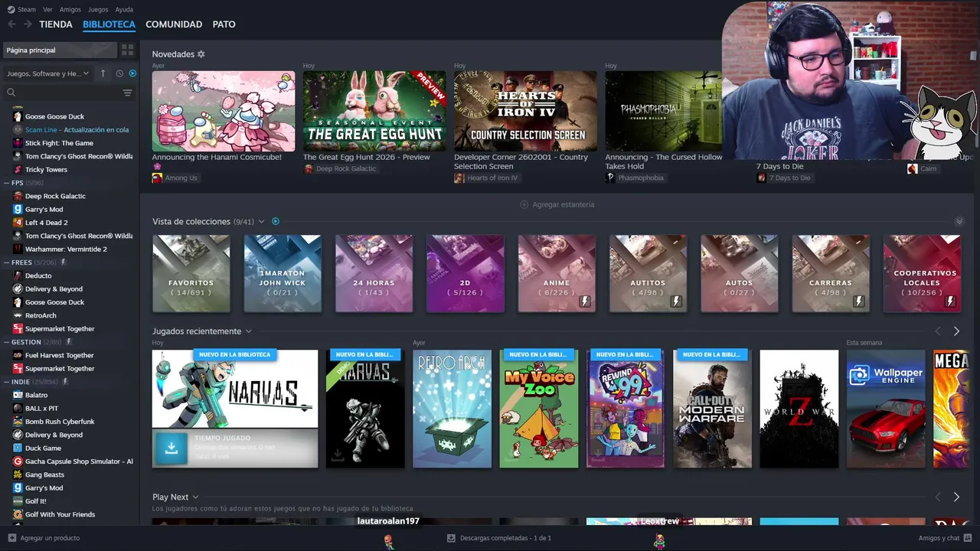The width and height of the screenshot is (980, 551).
Task: Collapse the GESTION category in sidebar
Action: pyautogui.click(x=7, y=342)
